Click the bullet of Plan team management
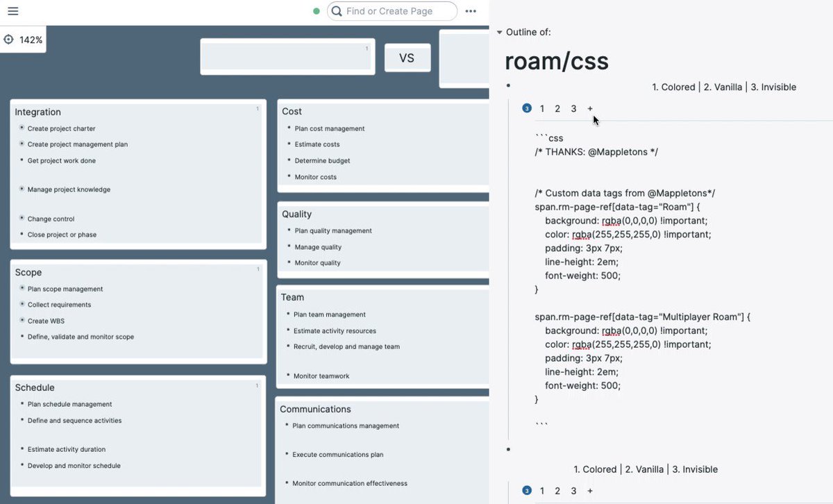This screenshot has width=833, height=504. [287, 314]
